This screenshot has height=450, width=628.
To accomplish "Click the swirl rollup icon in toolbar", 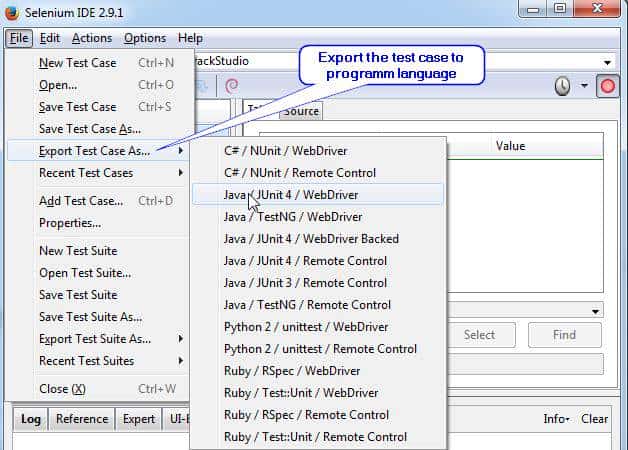I will [232, 86].
